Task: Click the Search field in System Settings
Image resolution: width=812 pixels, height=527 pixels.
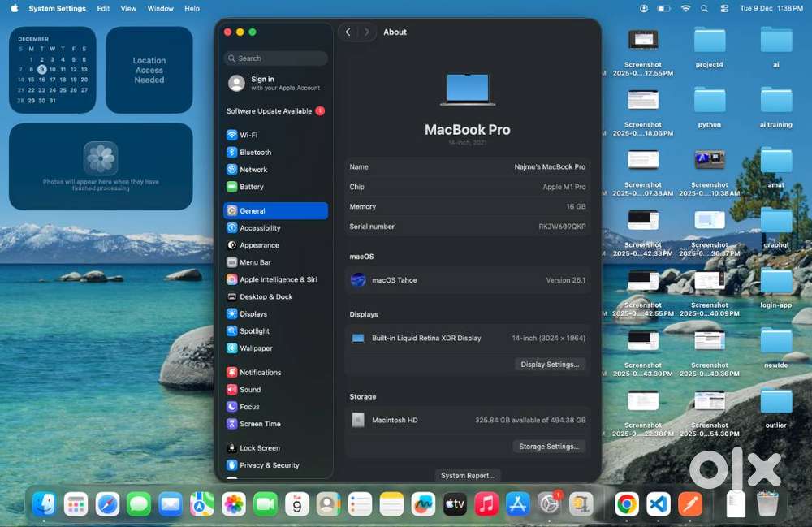Action: 275,58
